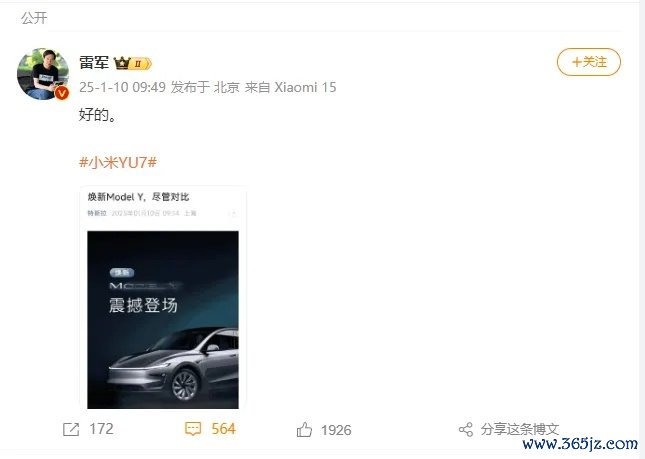Click the plus sign in 关注 button
This screenshot has height=459, width=645.
coord(577,62)
